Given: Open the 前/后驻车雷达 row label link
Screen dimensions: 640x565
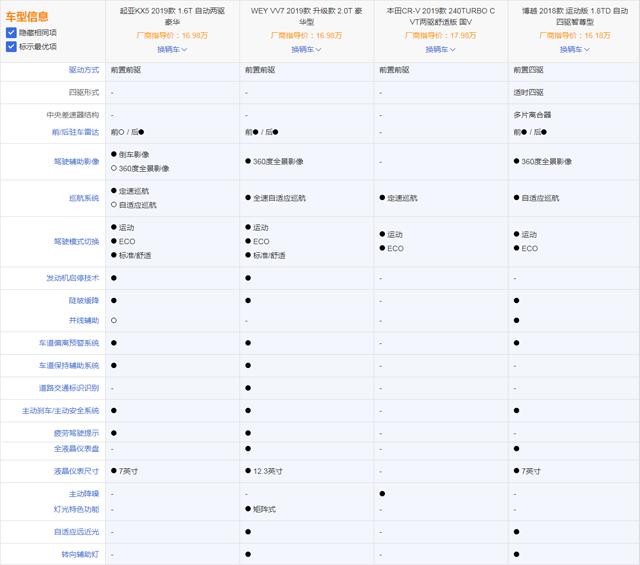Looking at the screenshot, I should click(76, 132).
